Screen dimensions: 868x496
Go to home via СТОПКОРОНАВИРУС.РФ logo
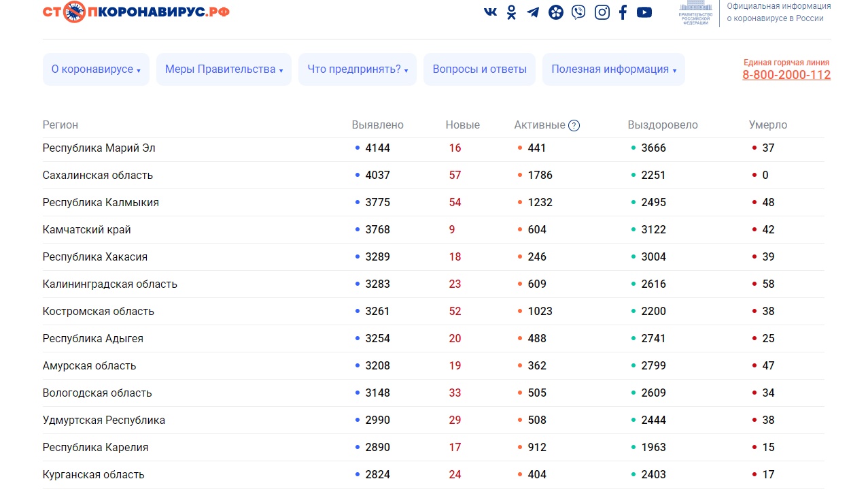[x=136, y=12]
